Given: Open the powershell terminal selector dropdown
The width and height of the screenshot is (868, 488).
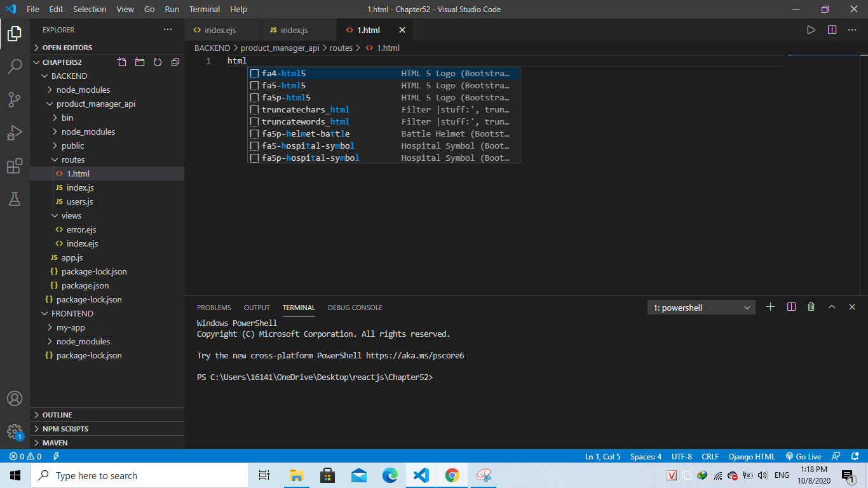Looking at the screenshot, I should point(702,308).
